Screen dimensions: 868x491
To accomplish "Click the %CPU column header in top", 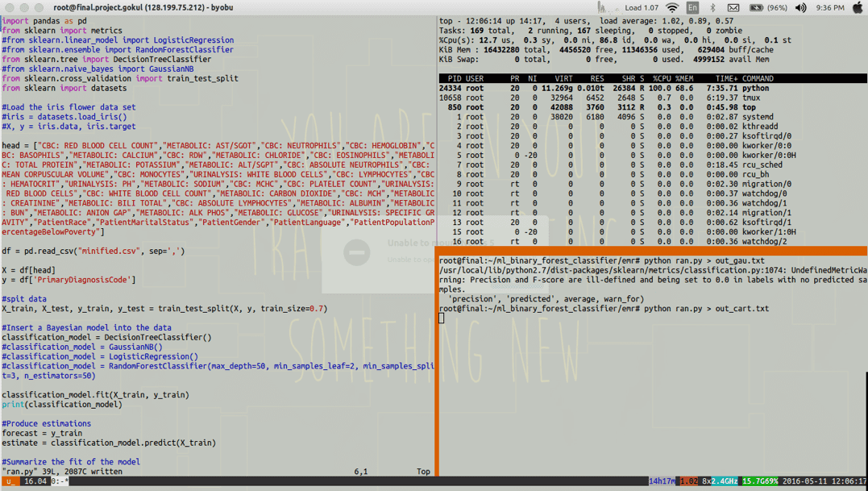I will click(661, 78).
